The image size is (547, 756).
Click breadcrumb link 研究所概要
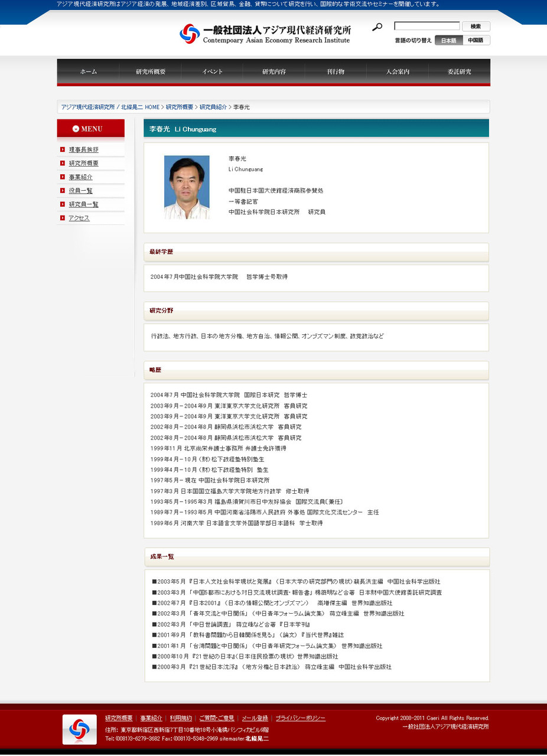click(180, 107)
